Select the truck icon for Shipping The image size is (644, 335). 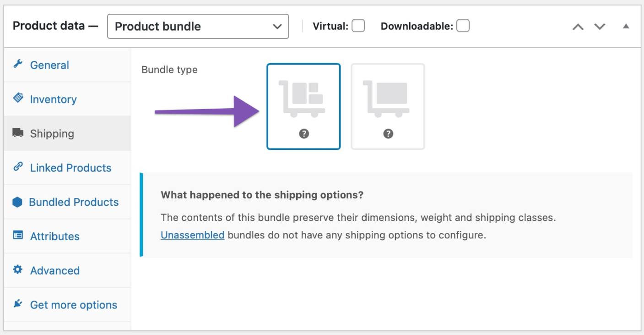(17, 133)
